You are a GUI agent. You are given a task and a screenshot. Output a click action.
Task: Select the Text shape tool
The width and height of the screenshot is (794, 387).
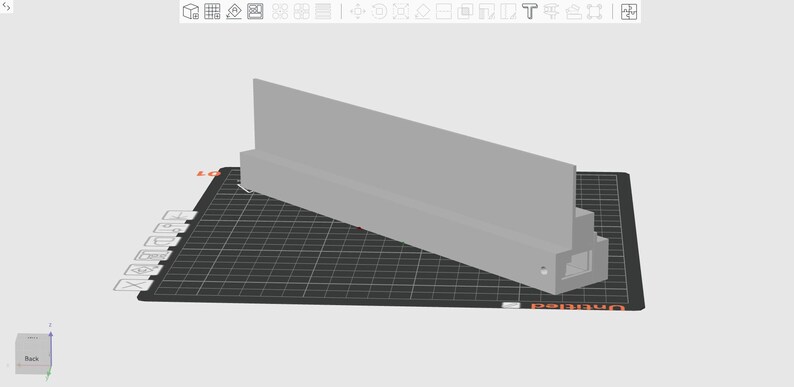[530, 11]
